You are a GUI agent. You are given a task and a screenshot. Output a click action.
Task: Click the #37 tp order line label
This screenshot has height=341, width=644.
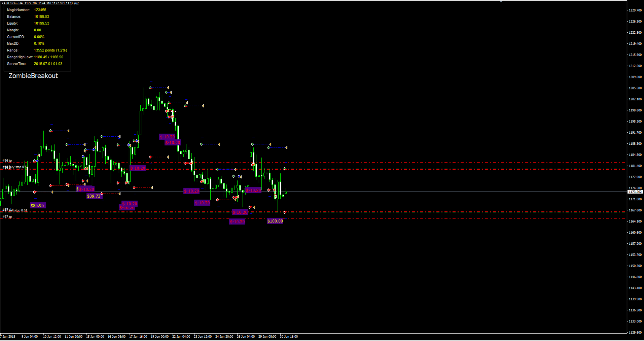coord(7,217)
